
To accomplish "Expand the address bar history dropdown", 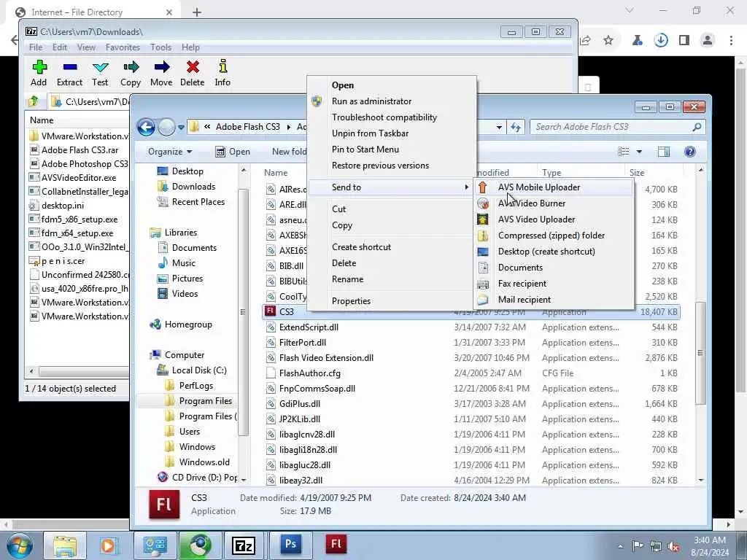I will [x=499, y=127].
